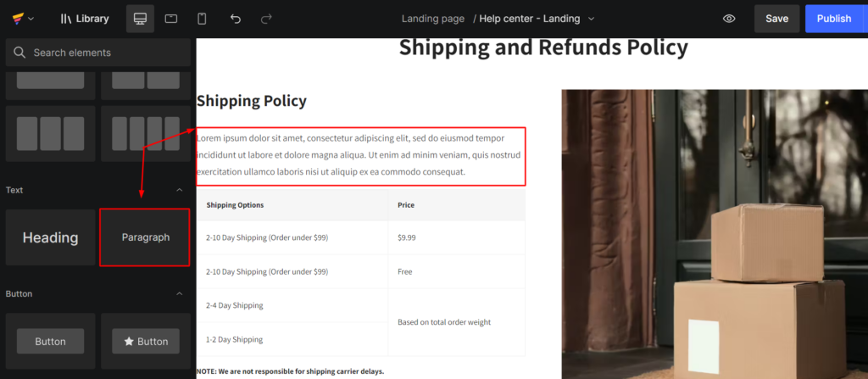
Task: Undo the last action
Action: [236, 19]
